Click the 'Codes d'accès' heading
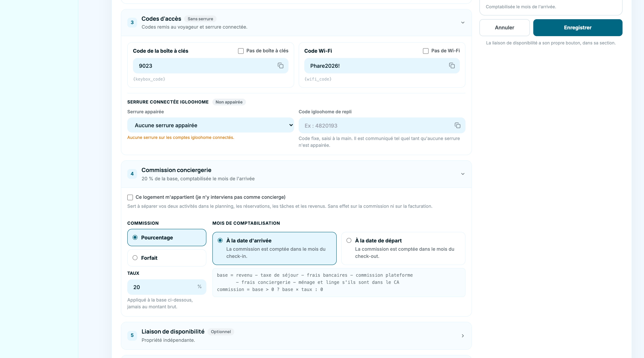644x358 pixels. [x=161, y=19]
